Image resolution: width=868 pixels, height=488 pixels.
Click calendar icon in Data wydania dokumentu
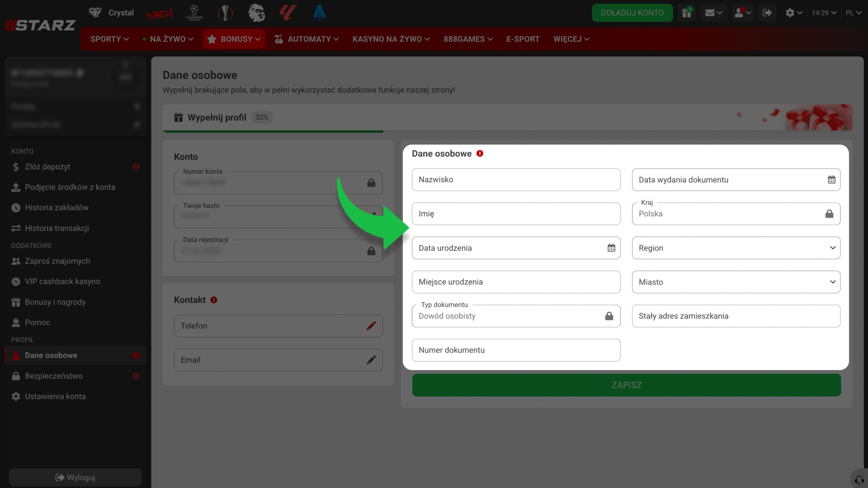click(x=831, y=179)
